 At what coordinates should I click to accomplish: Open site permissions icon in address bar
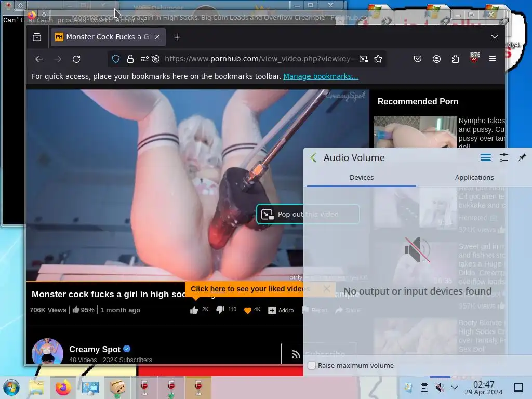coord(145,59)
